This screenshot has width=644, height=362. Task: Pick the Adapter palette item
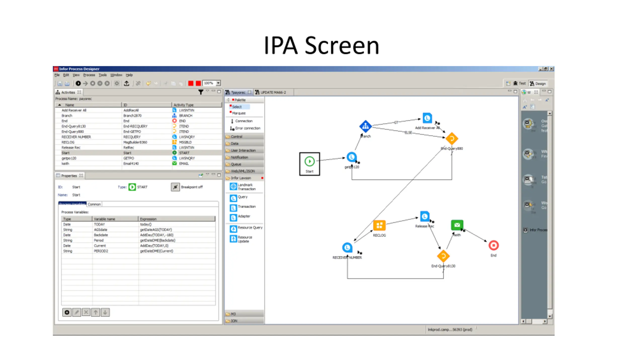pos(240,217)
